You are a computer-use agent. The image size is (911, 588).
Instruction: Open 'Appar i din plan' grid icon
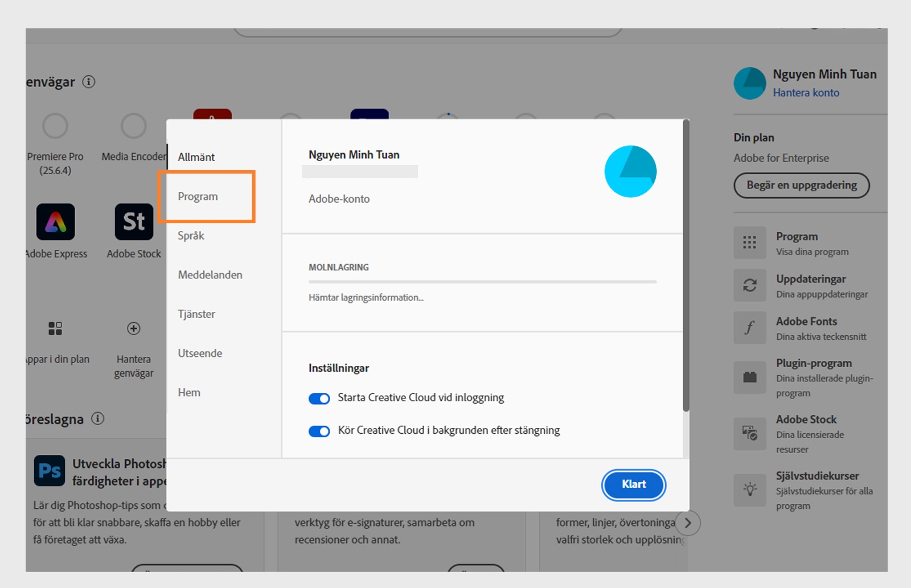click(55, 328)
